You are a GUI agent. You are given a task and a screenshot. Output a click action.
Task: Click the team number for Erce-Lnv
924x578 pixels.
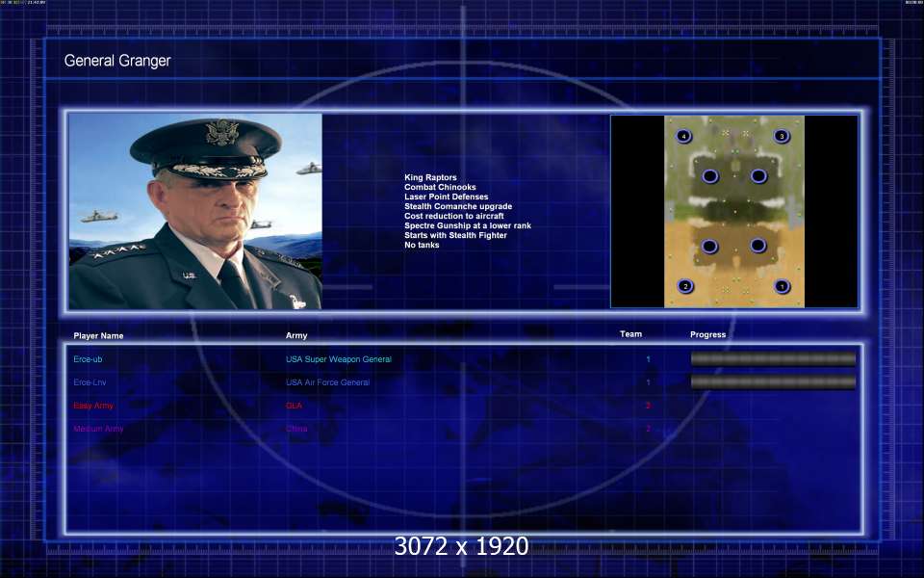pyautogui.click(x=648, y=382)
